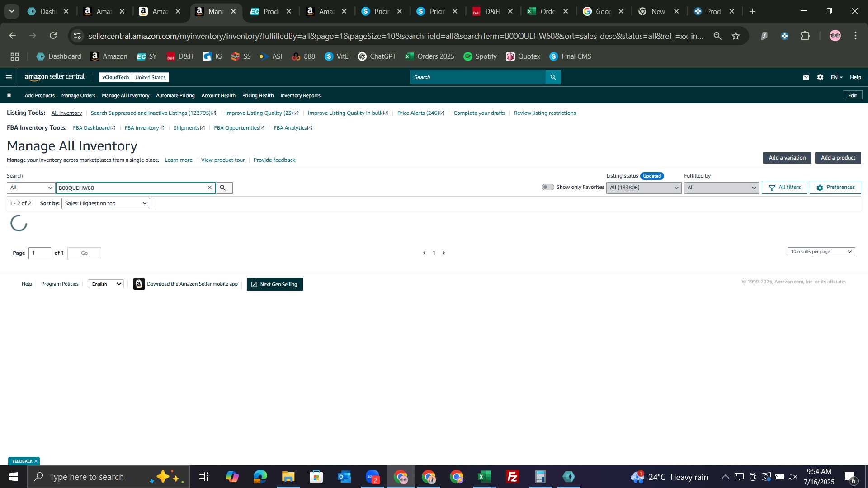Open the Orders 2025 bookmark
This screenshot has height=488, width=868.
(429, 56)
